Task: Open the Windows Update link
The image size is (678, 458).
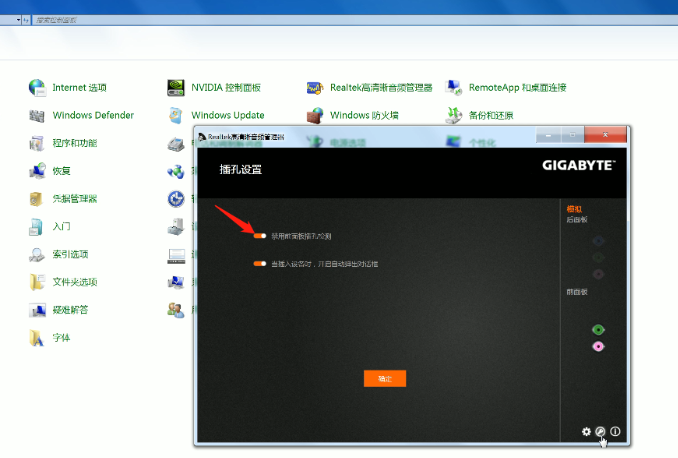Action: click(x=228, y=115)
